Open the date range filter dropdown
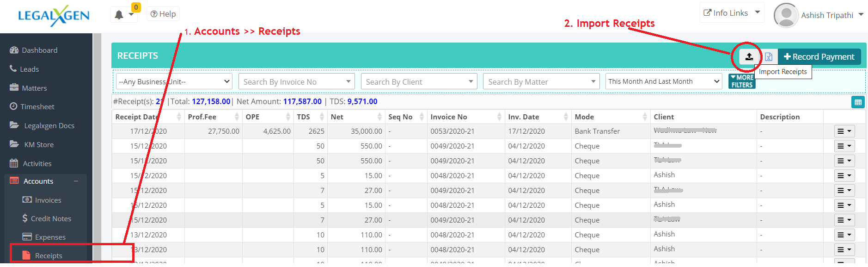Image resolution: width=868 pixels, height=267 pixels. [x=664, y=81]
